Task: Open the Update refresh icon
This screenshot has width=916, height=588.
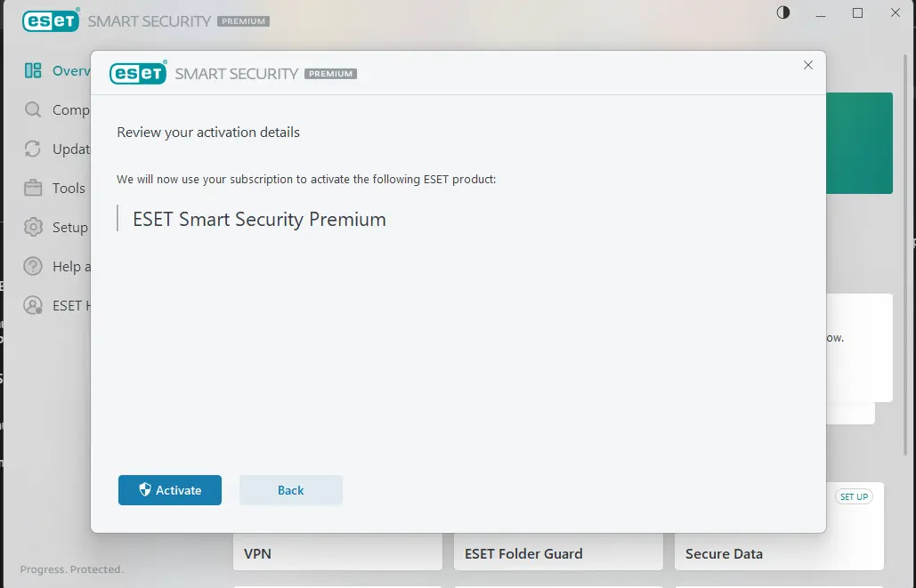Action: click(x=33, y=149)
